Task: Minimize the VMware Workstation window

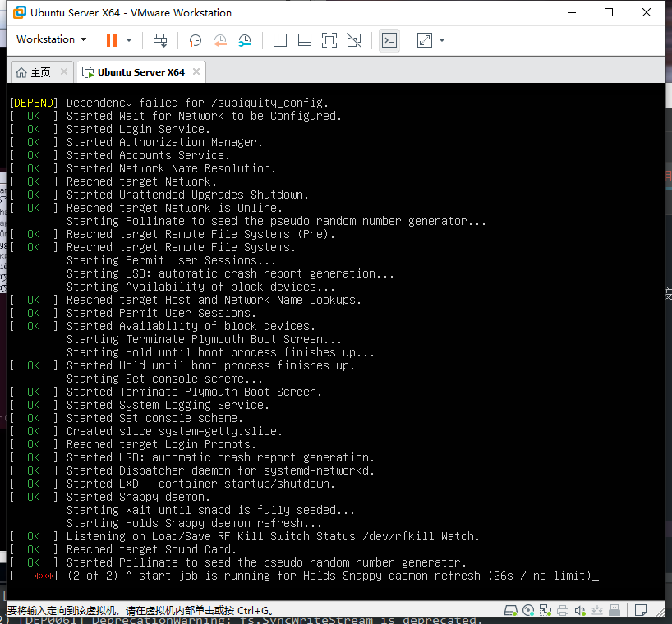Action: [572, 12]
